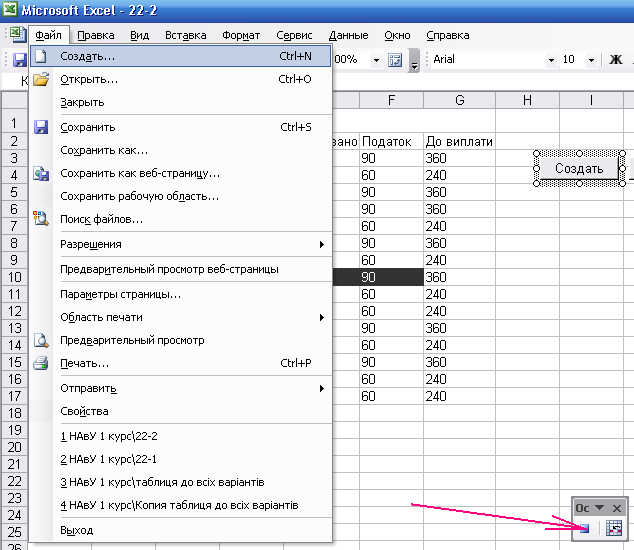The height and width of the screenshot is (550, 634).
Task: Click the Arial font name field
Action: 488,60
